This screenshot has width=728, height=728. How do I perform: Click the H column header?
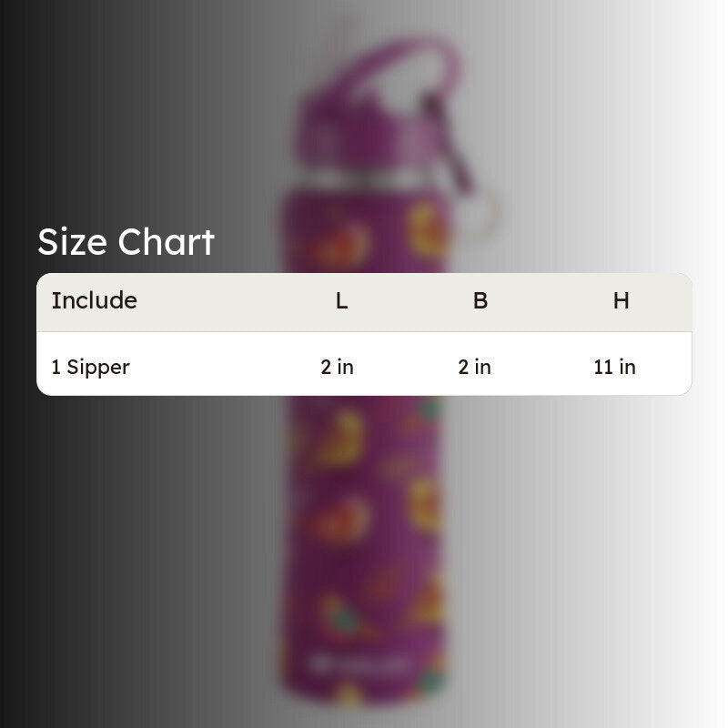(x=621, y=301)
